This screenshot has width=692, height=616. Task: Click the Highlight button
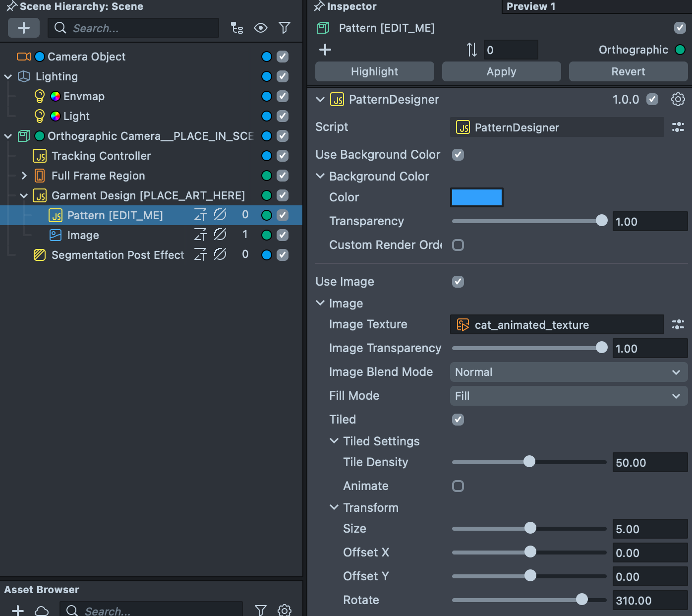pyautogui.click(x=374, y=71)
